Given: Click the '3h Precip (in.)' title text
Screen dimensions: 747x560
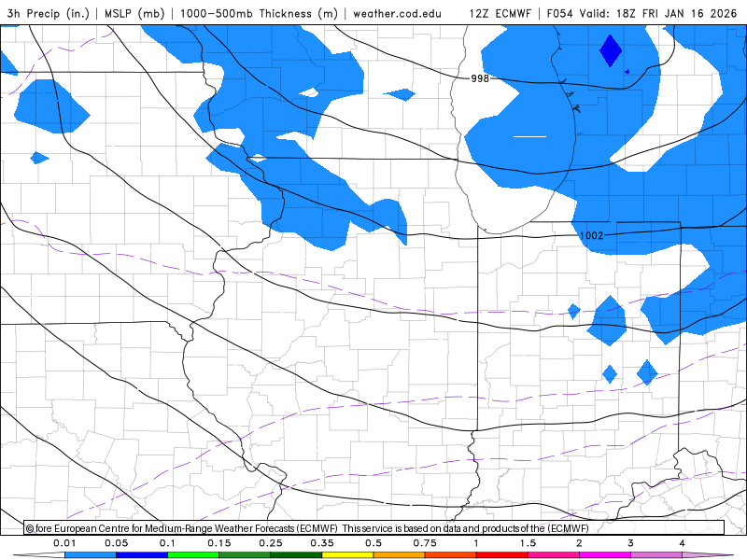Looking at the screenshot, I should click(x=49, y=13).
